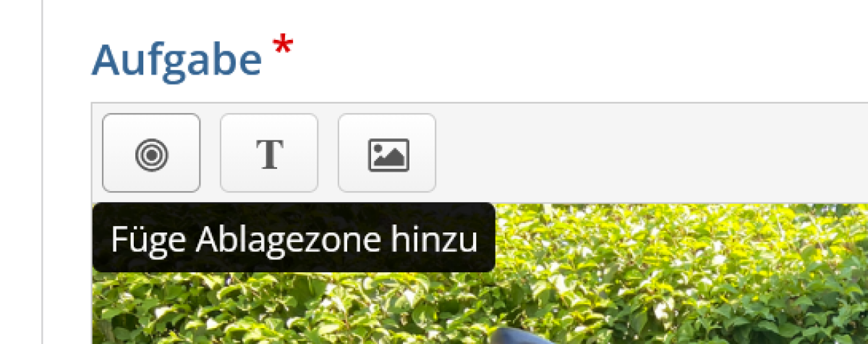Click the 'Aufgabe' heading label
Screen dimensions: 868x344
[176, 61]
